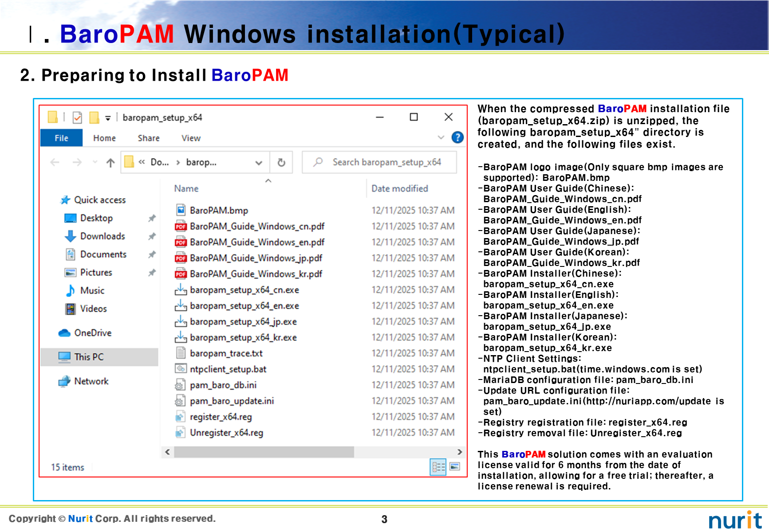Select baropam_setup_x64_kr.exe installer icon

(x=181, y=337)
